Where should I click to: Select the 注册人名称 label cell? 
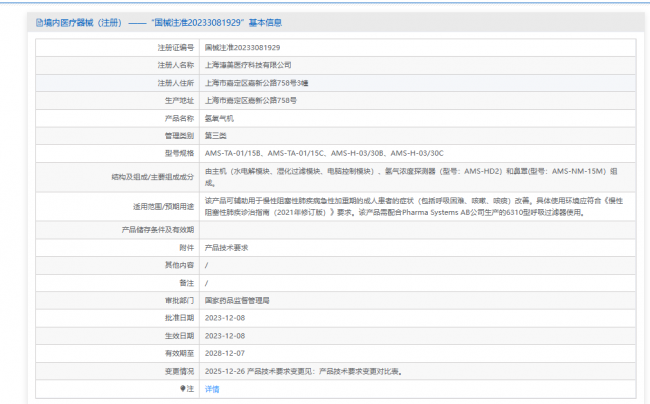(118, 65)
